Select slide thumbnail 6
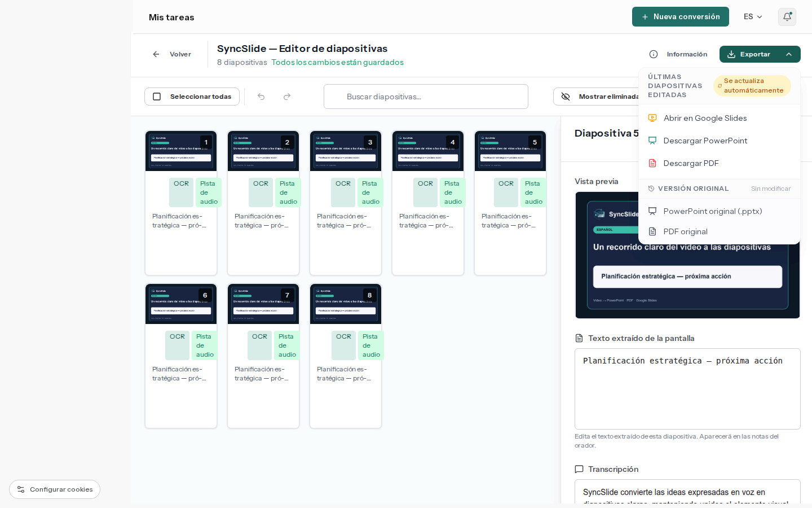Image resolution: width=812 pixels, height=508 pixels. 181,304
